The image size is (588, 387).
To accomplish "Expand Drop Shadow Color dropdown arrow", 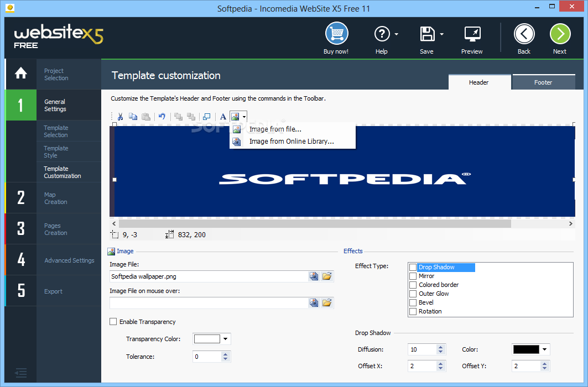I will click(x=545, y=349).
